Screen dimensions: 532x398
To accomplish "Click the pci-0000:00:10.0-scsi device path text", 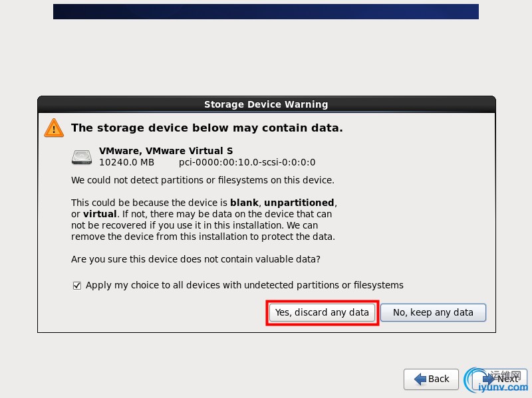I will pyautogui.click(x=247, y=162).
